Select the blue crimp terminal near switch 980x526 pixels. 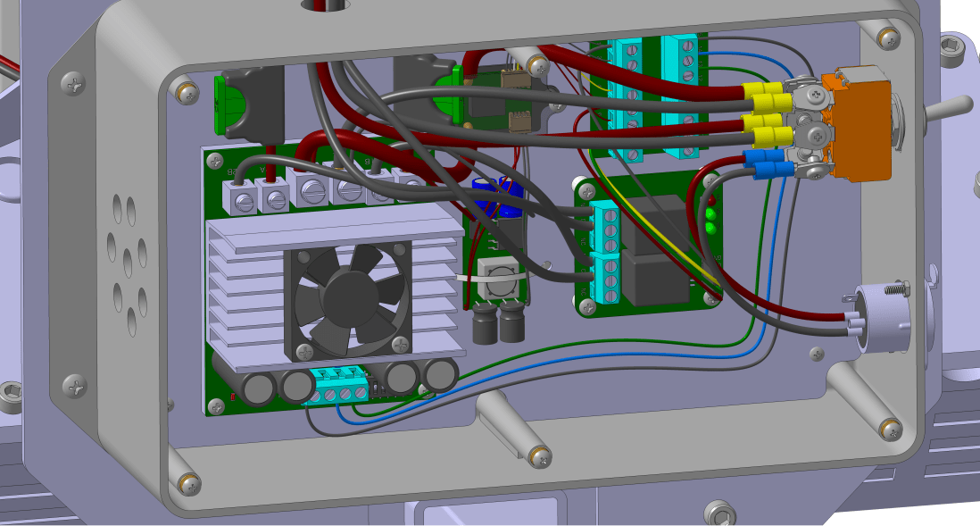761,164
